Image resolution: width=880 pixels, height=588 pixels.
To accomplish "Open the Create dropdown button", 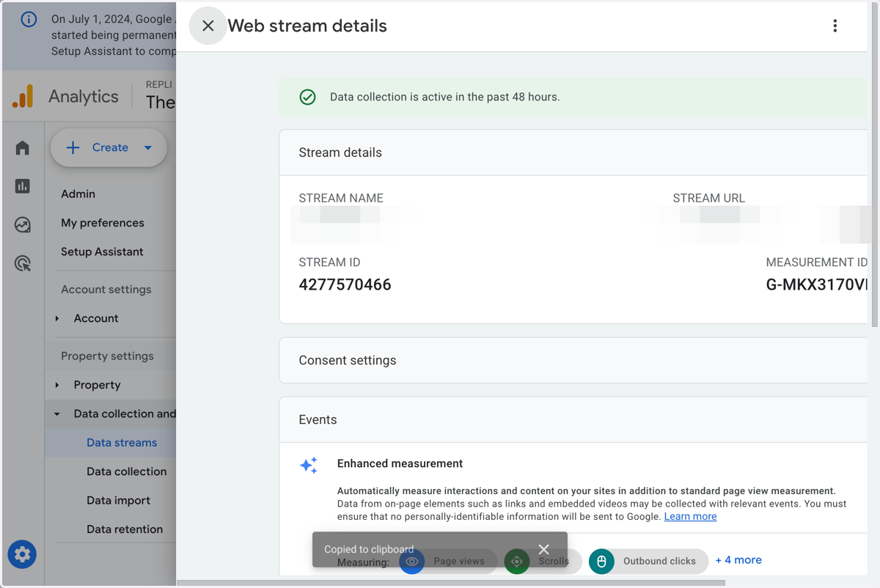I will point(109,147).
